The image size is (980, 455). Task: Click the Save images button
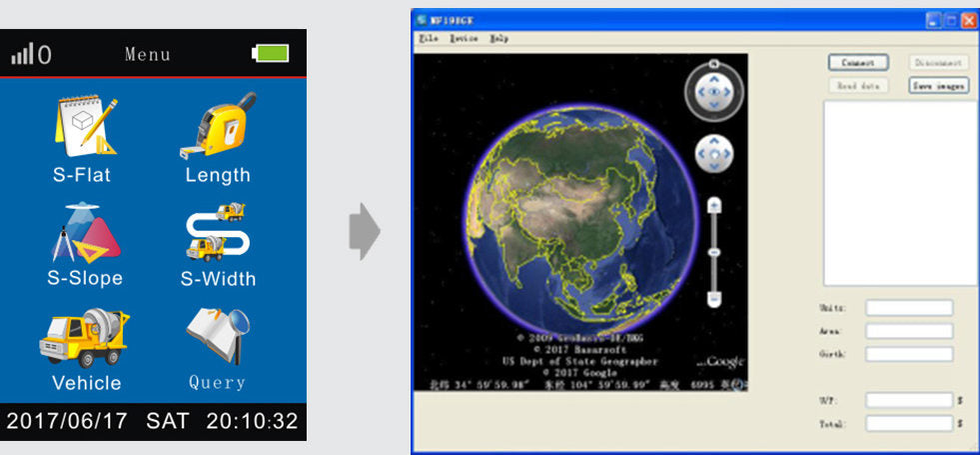938,86
